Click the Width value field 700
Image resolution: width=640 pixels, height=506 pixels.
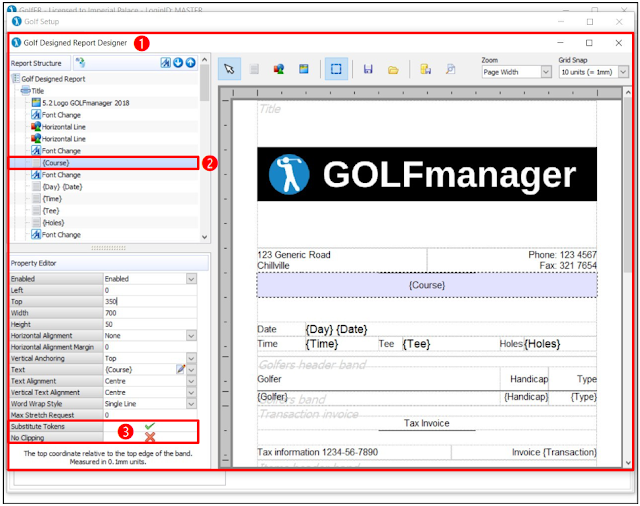click(150, 313)
